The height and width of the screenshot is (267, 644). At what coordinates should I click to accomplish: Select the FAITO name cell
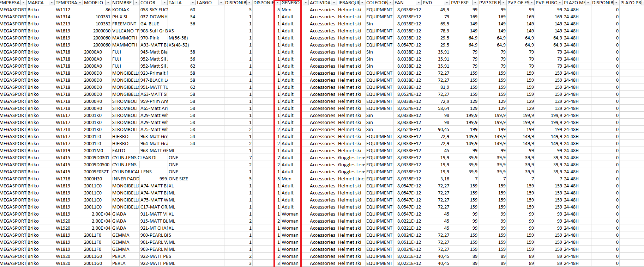125,151
